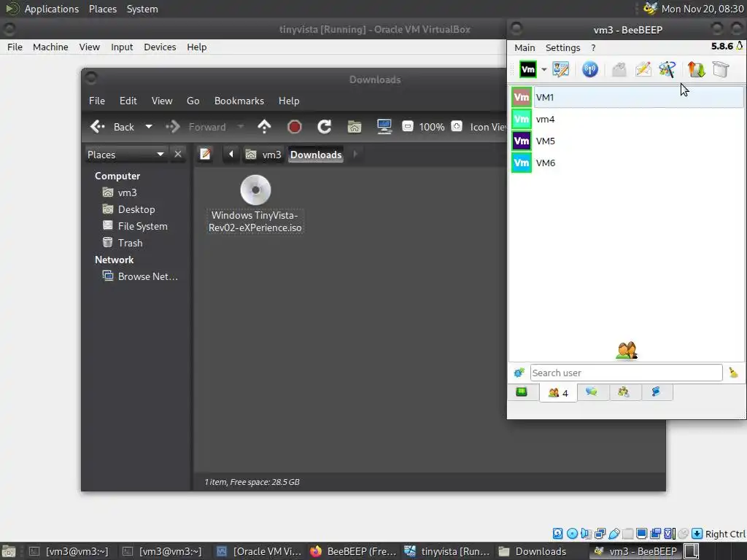Open the edit profile icon in BeeBEEP
The width and height of the screenshot is (747, 560).
click(561, 69)
